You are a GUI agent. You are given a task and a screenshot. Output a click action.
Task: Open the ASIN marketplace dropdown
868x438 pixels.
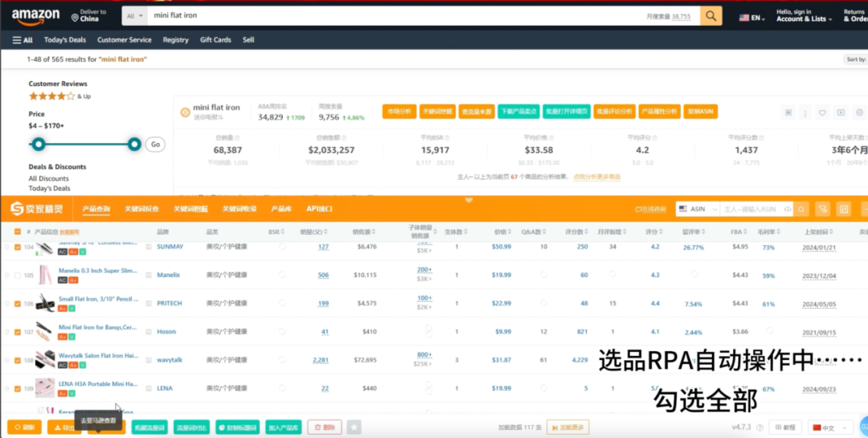click(x=698, y=209)
